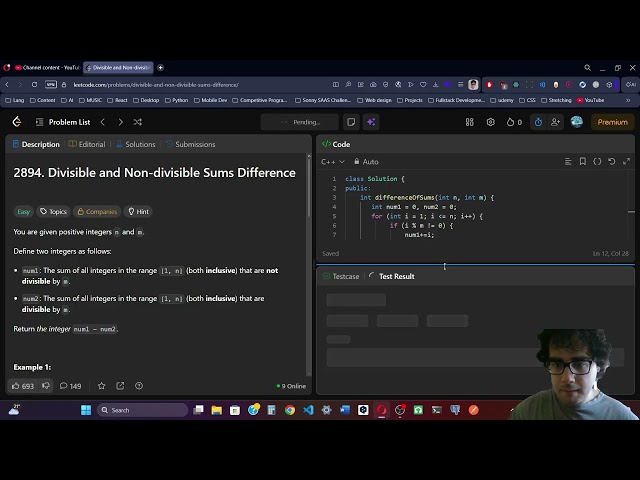
Task: Toggle the timer stopwatch icon
Action: (x=538, y=122)
